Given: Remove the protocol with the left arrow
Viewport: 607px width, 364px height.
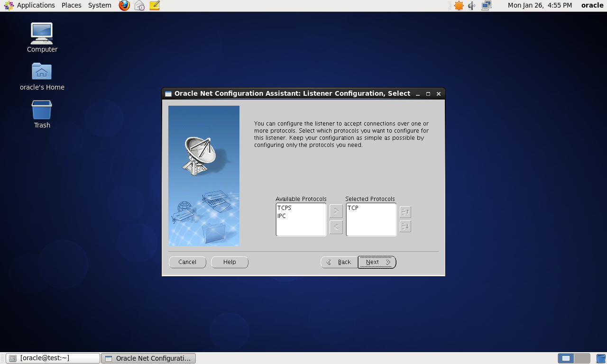Looking at the screenshot, I should point(336,227).
